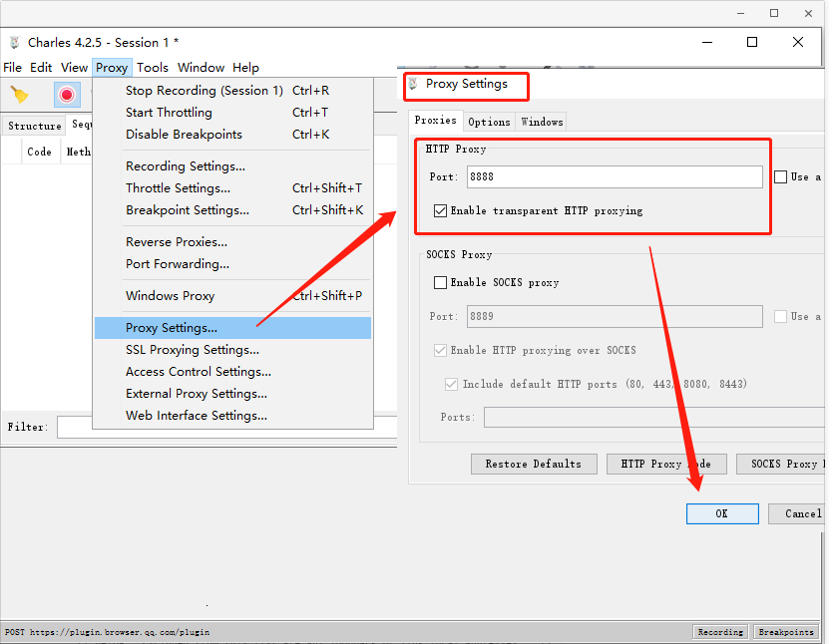Open the Edit menu
The image size is (829, 644).
41,68
